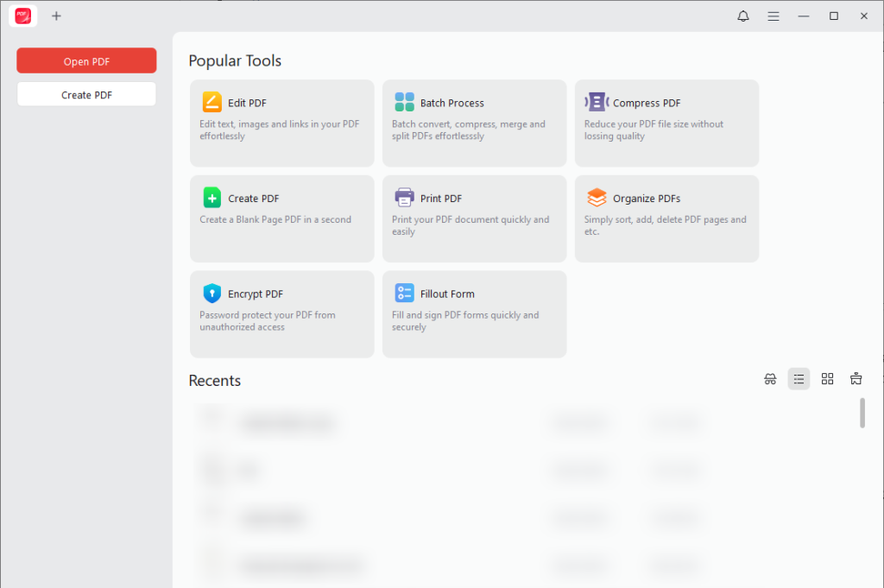The width and height of the screenshot is (884, 588).
Task: Click the green Create PDF plus icon
Action: coord(212,198)
